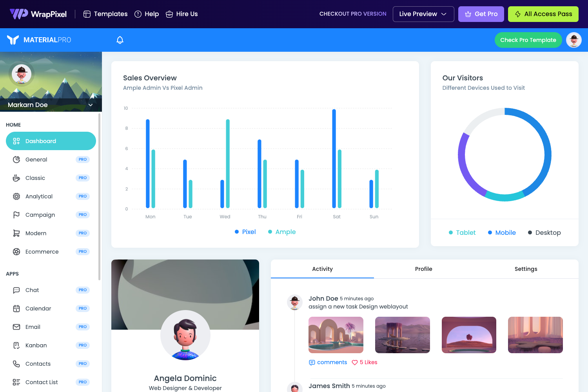Click the All Access Pass button
The width and height of the screenshot is (588, 392).
point(543,14)
